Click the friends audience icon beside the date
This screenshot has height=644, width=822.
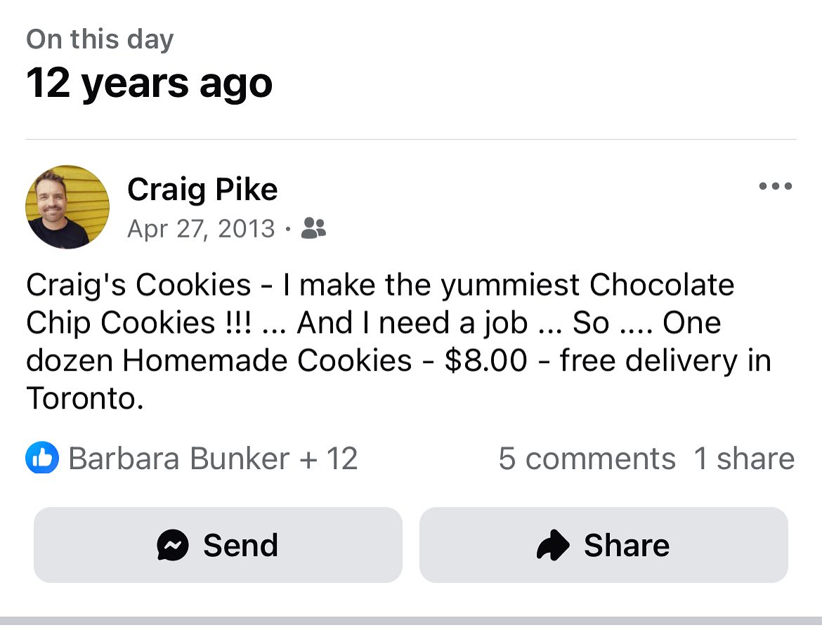313,228
